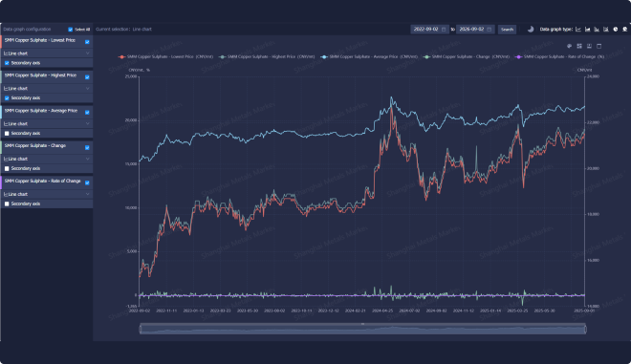Enable Secondary axis for Change series
The width and height of the screenshot is (631, 364).
click(x=7, y=168)
